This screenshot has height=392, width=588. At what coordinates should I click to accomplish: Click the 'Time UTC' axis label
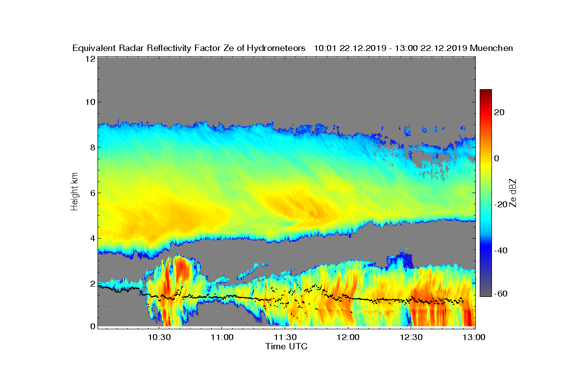pos(286,346)
